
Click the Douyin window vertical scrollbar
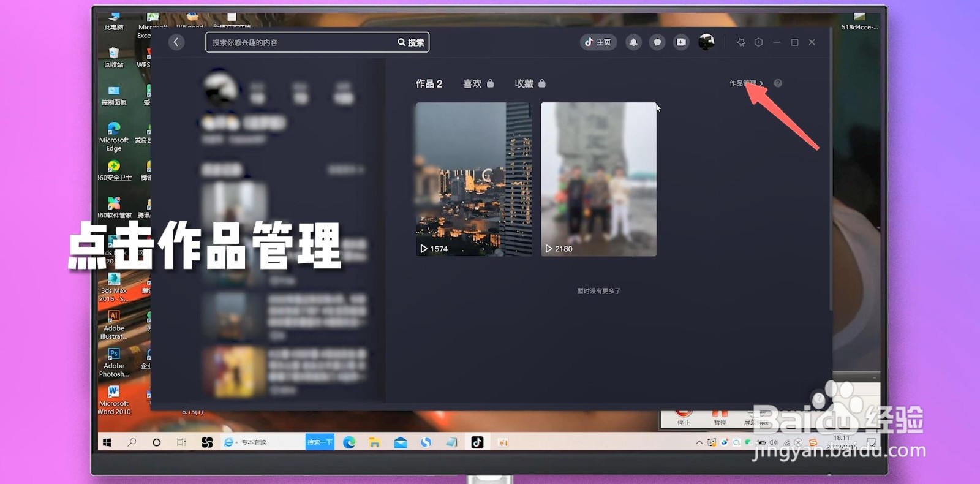point(831,168)
